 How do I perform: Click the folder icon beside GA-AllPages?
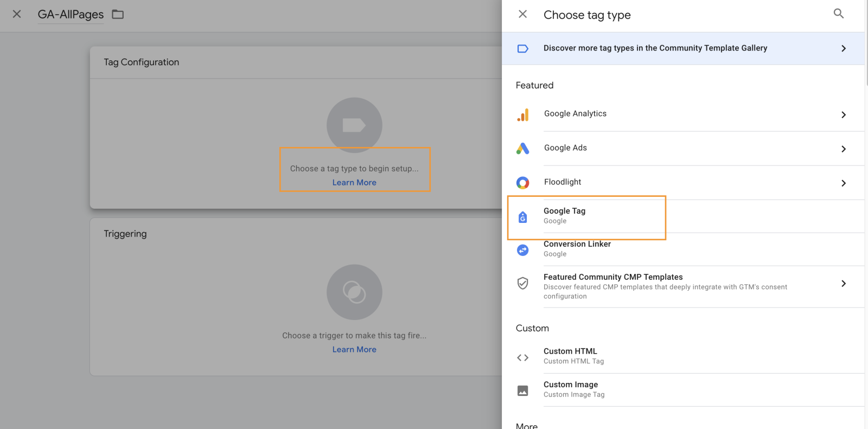pos(118,15)
